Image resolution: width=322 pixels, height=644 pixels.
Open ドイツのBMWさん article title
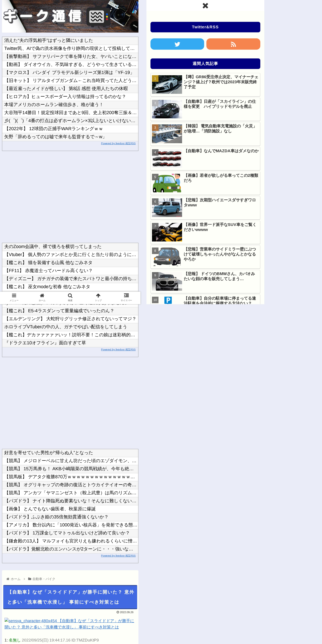pyautogui.click(x=220, y=276)
